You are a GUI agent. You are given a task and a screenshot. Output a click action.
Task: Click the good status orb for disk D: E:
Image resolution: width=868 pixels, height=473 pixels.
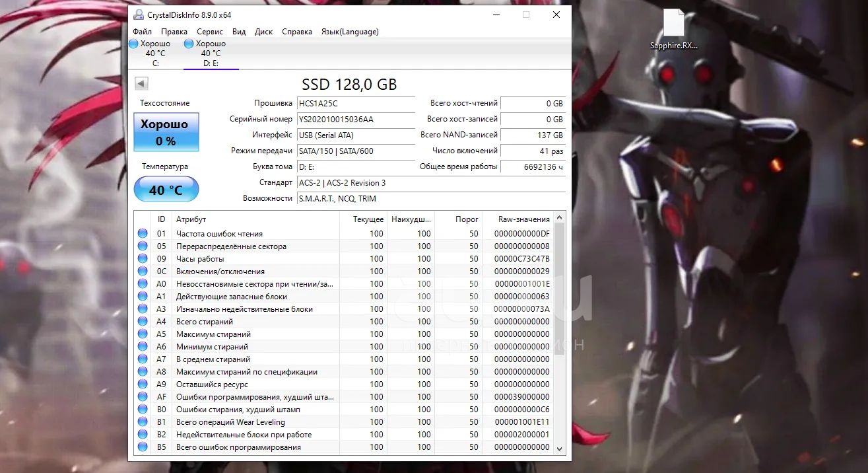tap(189, 44)
